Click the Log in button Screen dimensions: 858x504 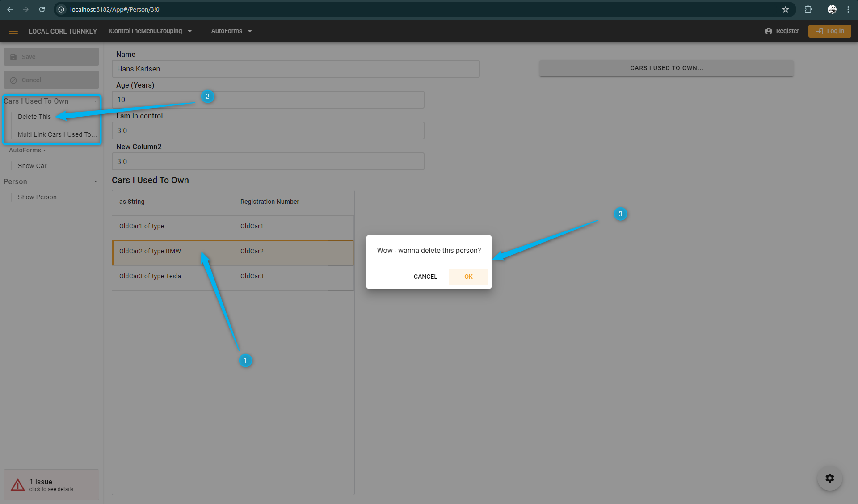(829, 31)
